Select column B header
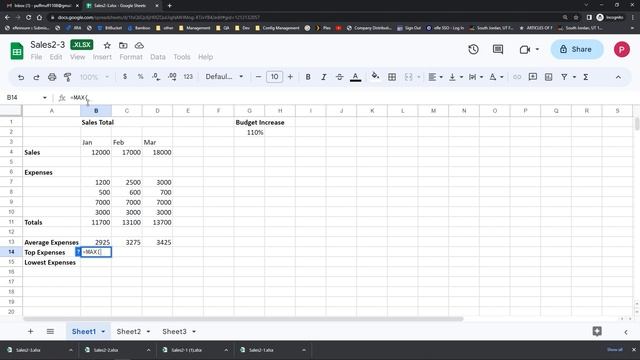This screenshot has width=640, height=360. click(x=96, y=111)
